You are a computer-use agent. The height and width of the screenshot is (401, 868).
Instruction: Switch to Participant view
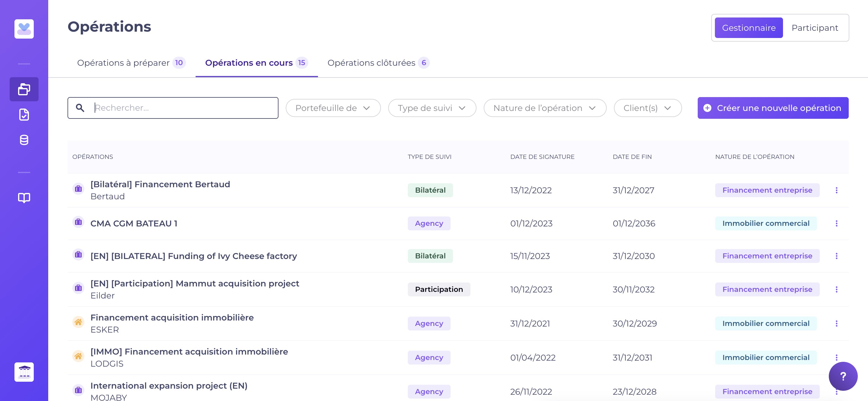tap(814, 28)
